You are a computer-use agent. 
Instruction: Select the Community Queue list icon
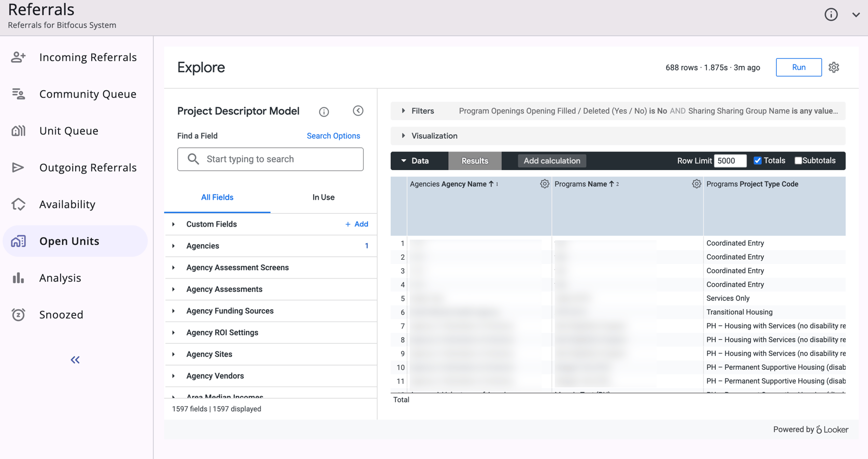(x=19, y=94)
